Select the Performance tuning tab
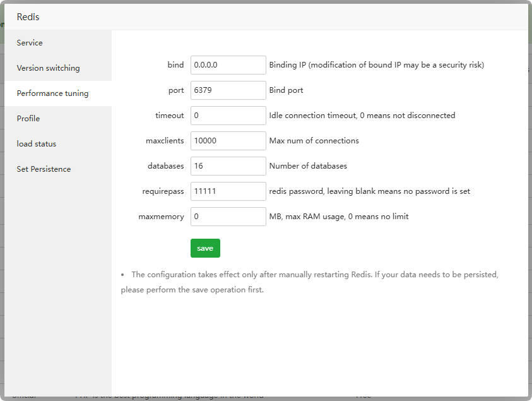This screenshot has height=401, width=532. pyautogui.click(x=52, y=93)
